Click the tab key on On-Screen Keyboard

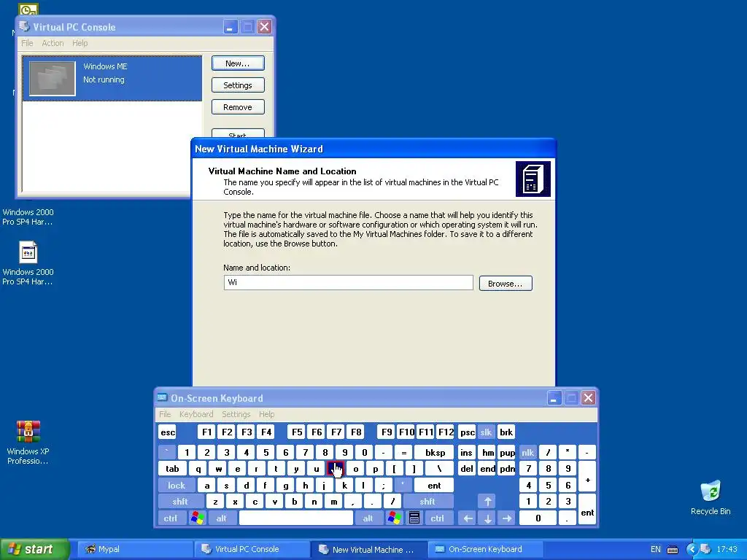click(x=172, y=469)
